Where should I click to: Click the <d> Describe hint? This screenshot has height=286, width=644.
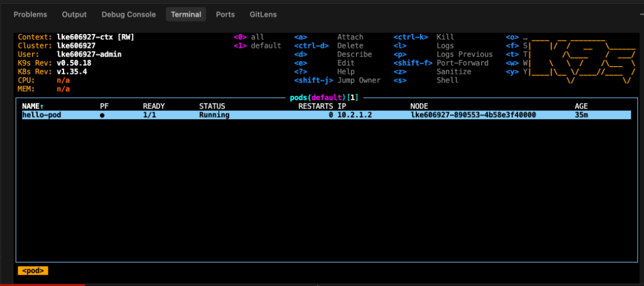(333, 54)
